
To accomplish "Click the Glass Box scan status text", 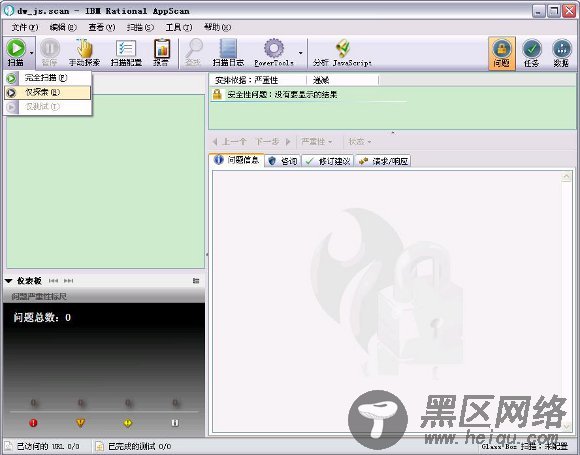I will click(525, 446).
